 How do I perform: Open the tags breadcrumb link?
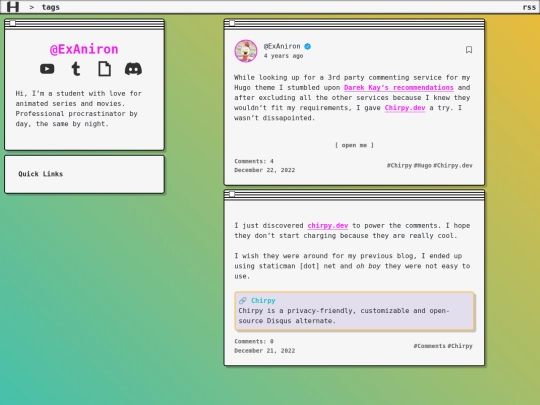[51, 7]
